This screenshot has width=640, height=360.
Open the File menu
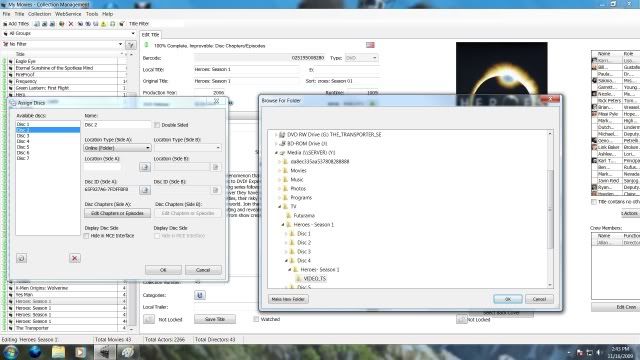(7, 14)
